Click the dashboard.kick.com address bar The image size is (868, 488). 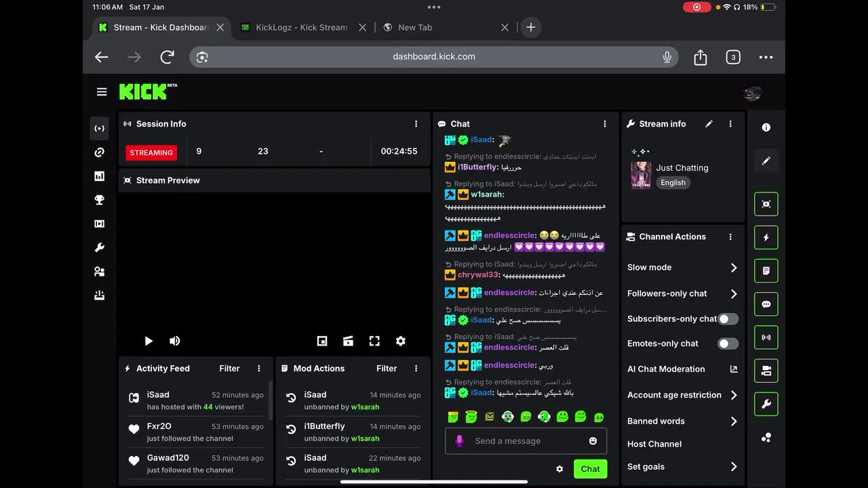tap(434, 57)
